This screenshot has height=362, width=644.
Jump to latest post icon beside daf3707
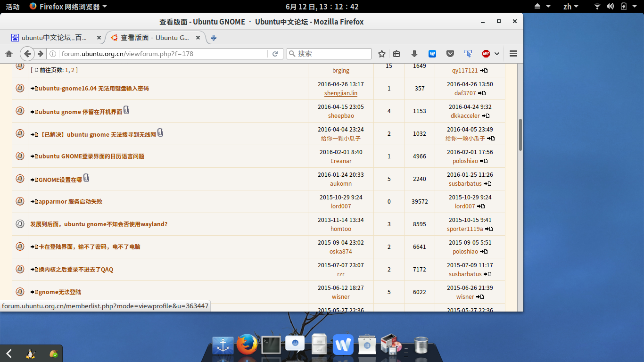click(482, 93)
